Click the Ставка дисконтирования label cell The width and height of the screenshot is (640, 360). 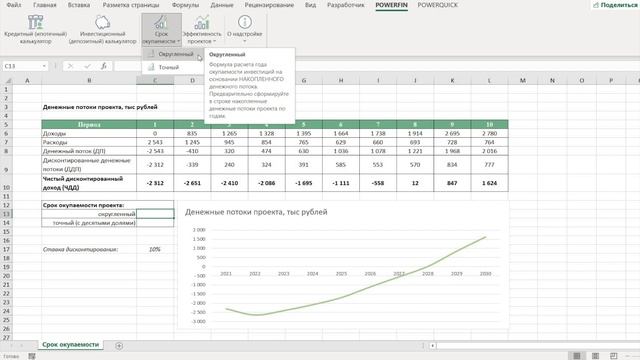[89, 249]
